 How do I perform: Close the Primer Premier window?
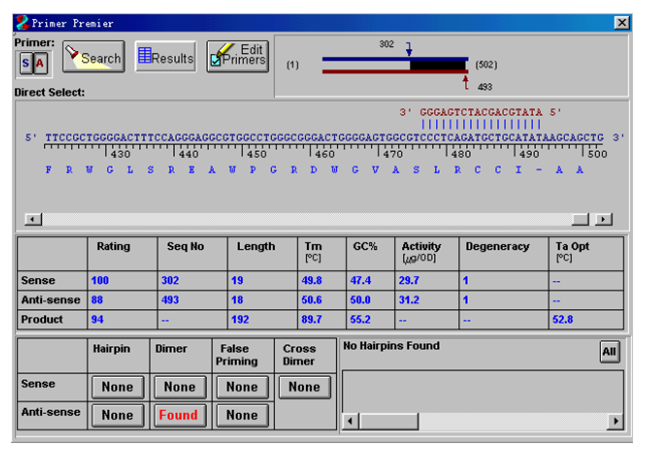click(x=621, y=22)
